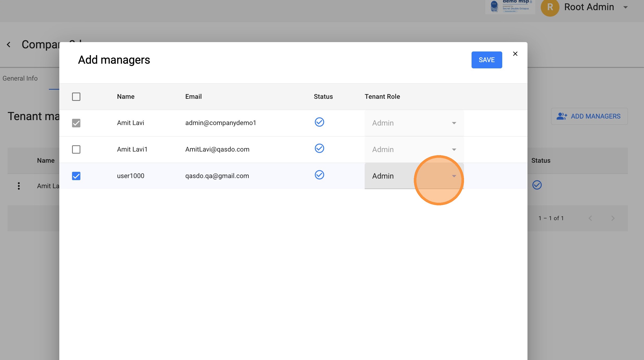Click the name Amit Lavi1

[132, 149]
